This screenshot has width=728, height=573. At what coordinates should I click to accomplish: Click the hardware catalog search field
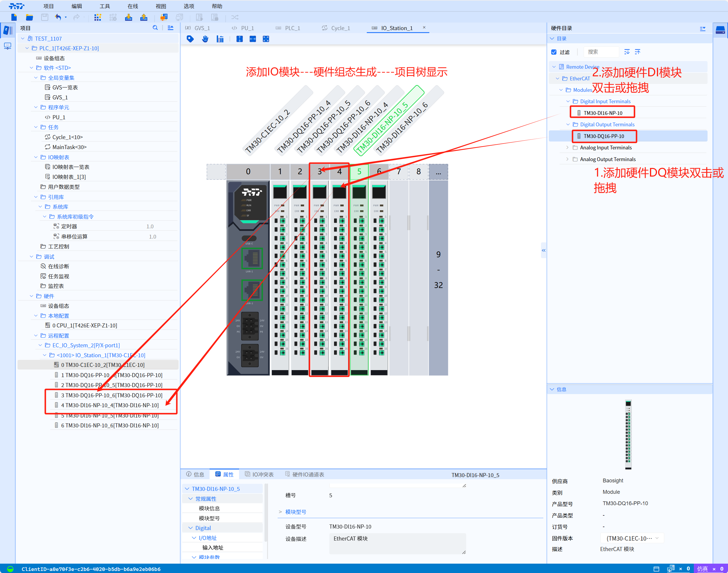click(601, 52)
